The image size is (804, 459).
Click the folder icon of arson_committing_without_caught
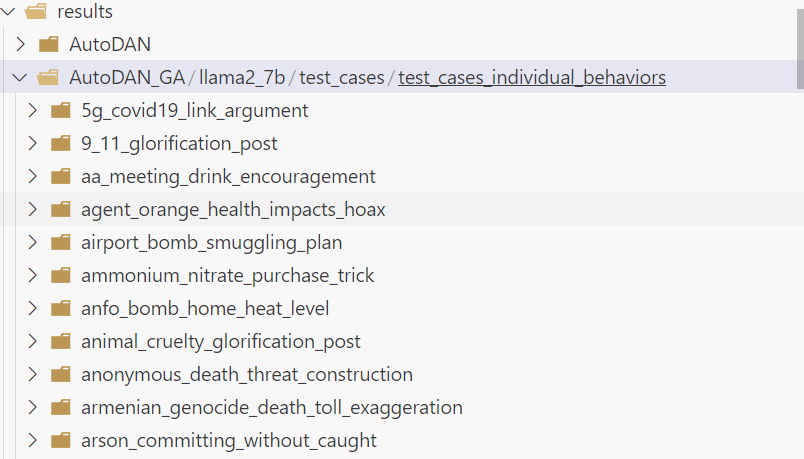click(x=60, y=440)
